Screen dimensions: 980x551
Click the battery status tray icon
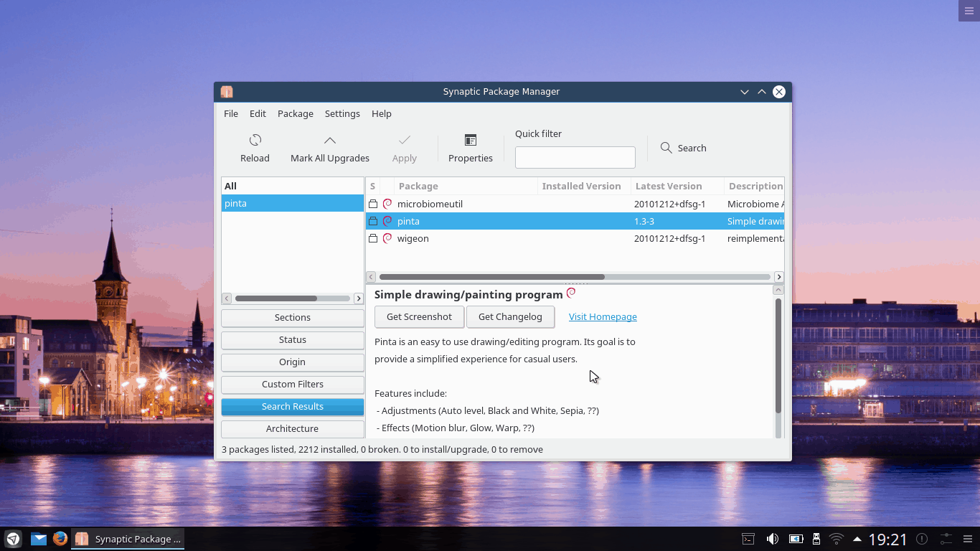point(796,539)
